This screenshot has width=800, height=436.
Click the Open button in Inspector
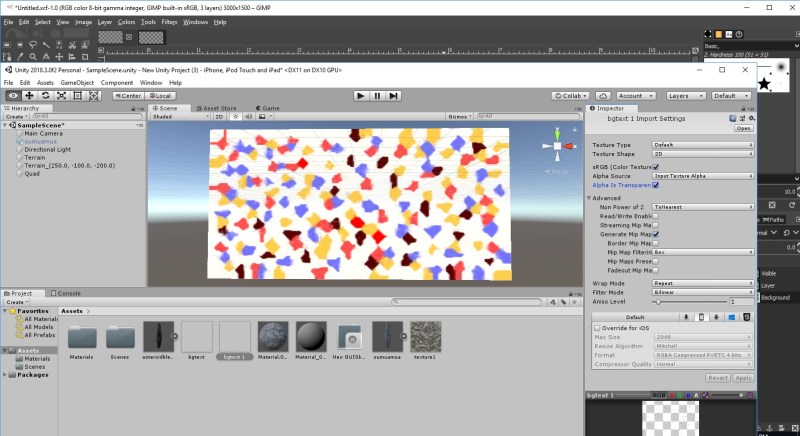coord(743,128)
